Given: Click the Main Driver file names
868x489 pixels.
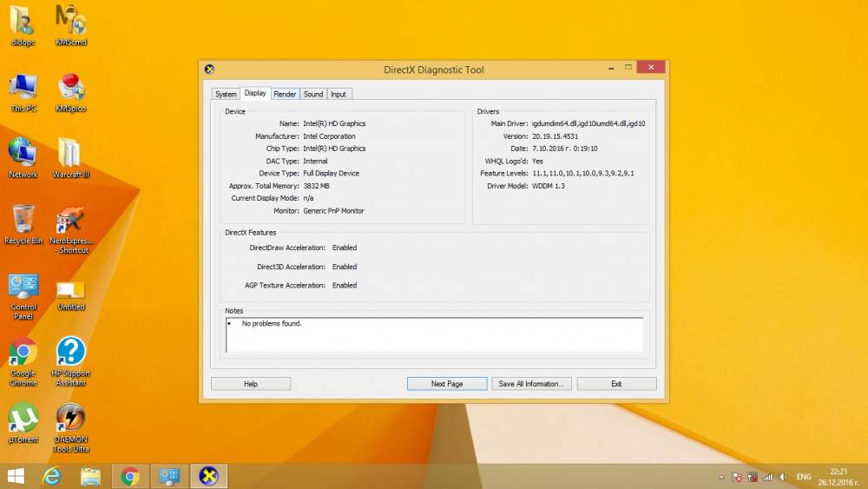Looking at the screenshot, I should coord(589,123).
